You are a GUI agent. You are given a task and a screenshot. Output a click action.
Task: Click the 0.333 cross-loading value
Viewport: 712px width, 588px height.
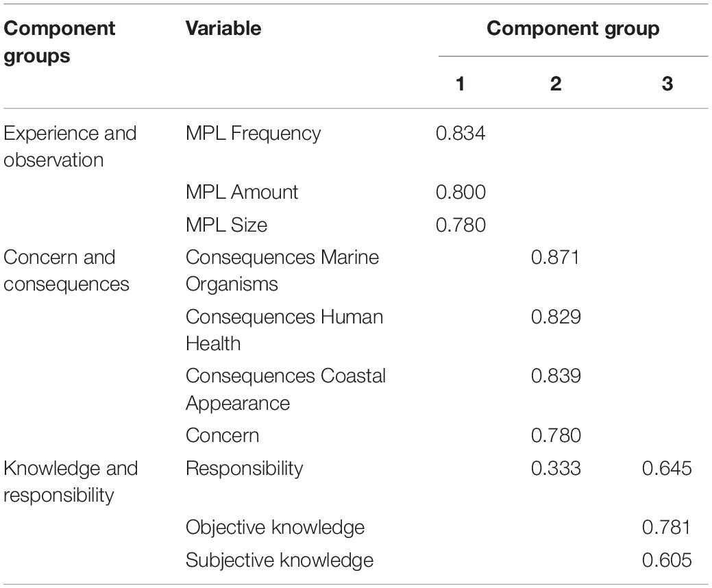pyautogui.click(x=556, y=469)
